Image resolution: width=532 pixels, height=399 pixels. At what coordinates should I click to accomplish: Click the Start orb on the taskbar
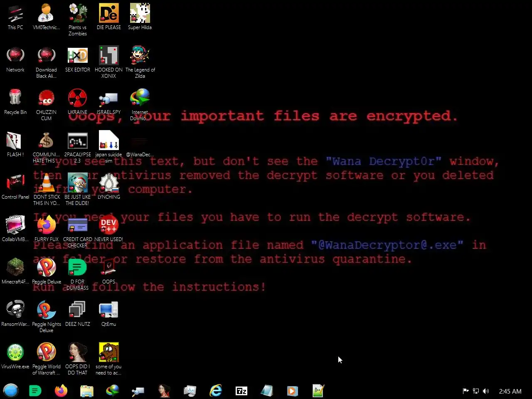[x=11, y=391]
